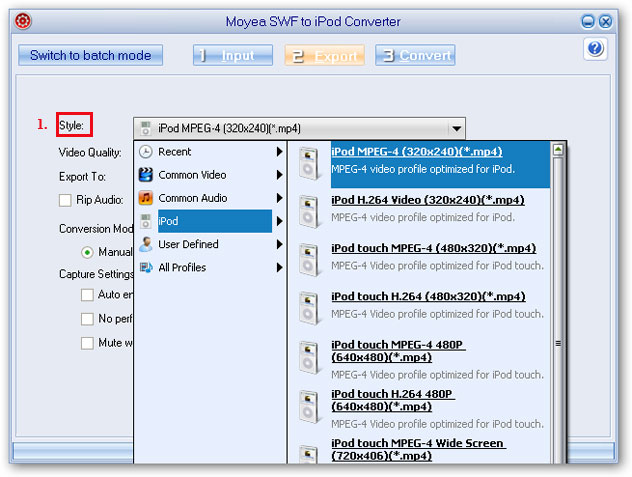
Task: Close the converter window
Action: [x=605, y=21]
